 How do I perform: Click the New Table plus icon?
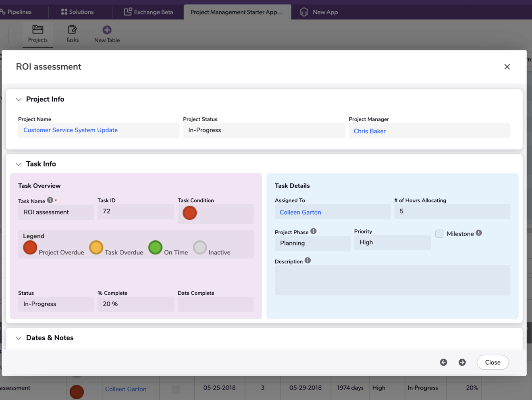(x=107, y=30)
